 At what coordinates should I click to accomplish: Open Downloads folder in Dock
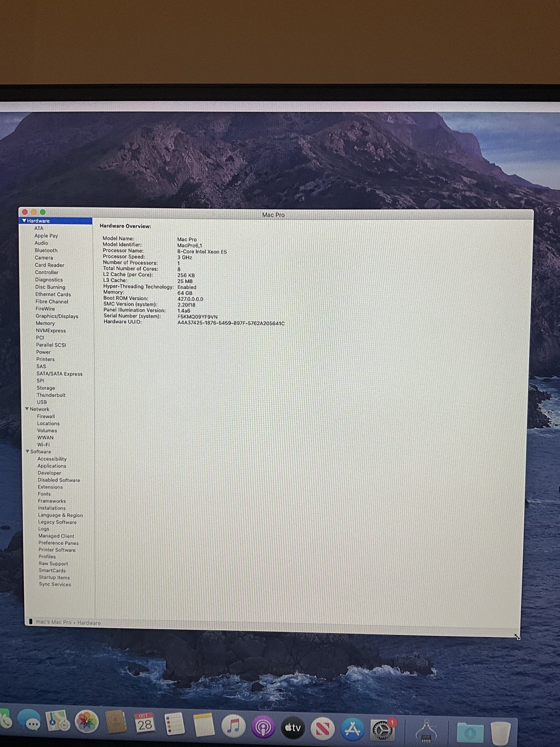click(x=470, y=732)
